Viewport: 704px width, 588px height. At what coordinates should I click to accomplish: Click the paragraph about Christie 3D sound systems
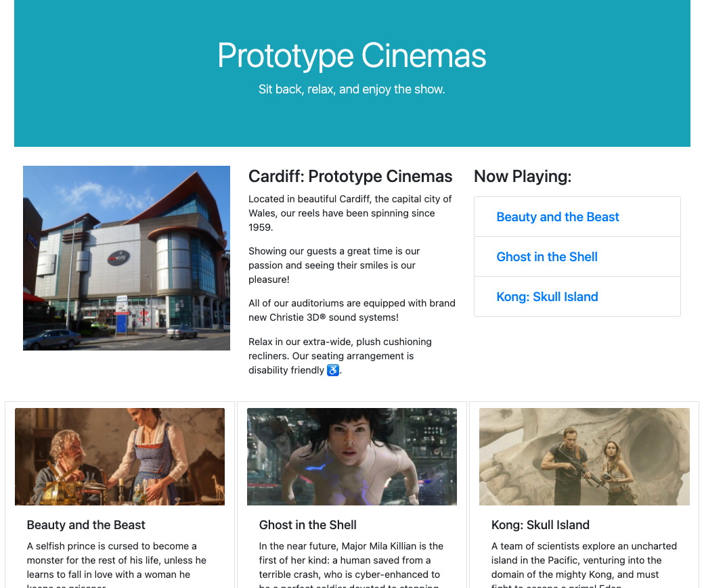point(352,310)
